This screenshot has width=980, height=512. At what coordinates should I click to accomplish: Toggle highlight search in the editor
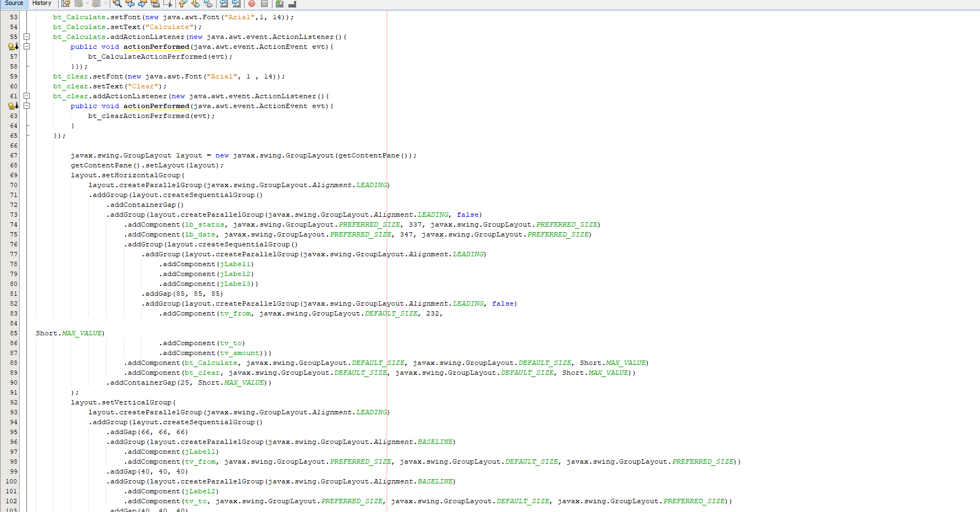coord(155,4)
